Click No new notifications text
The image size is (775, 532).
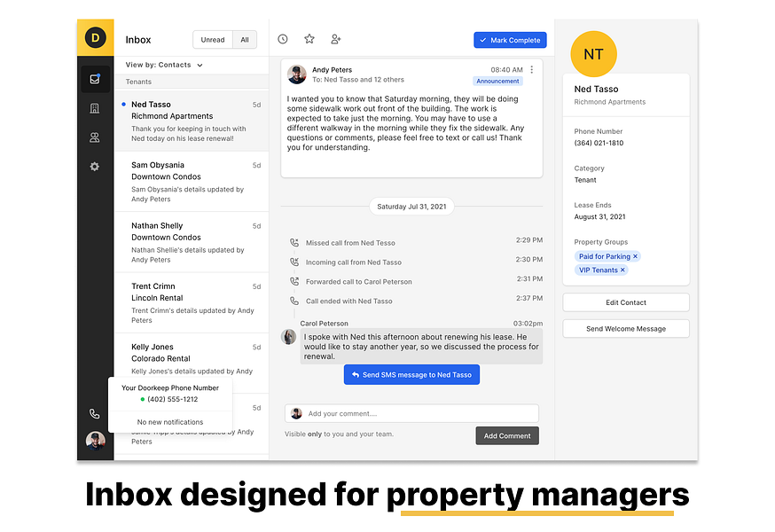170,422
